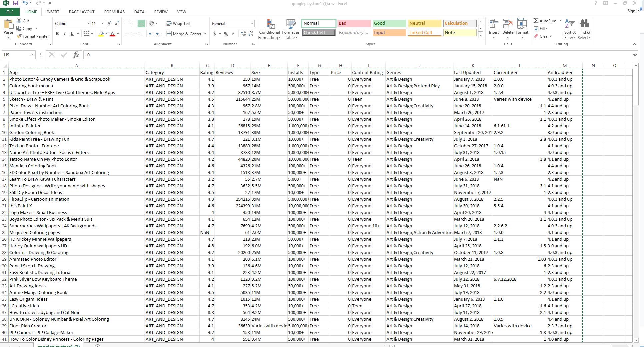This screenshot has height=347, width=644.
Task: Switch to the INSERT tab
Action: 53,12
